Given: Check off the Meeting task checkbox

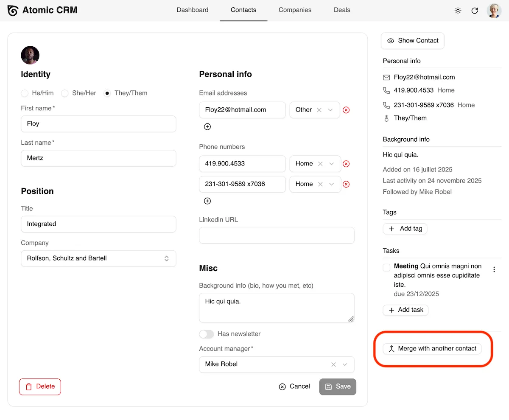Looking at the screenshot, I should click(386, 267).
